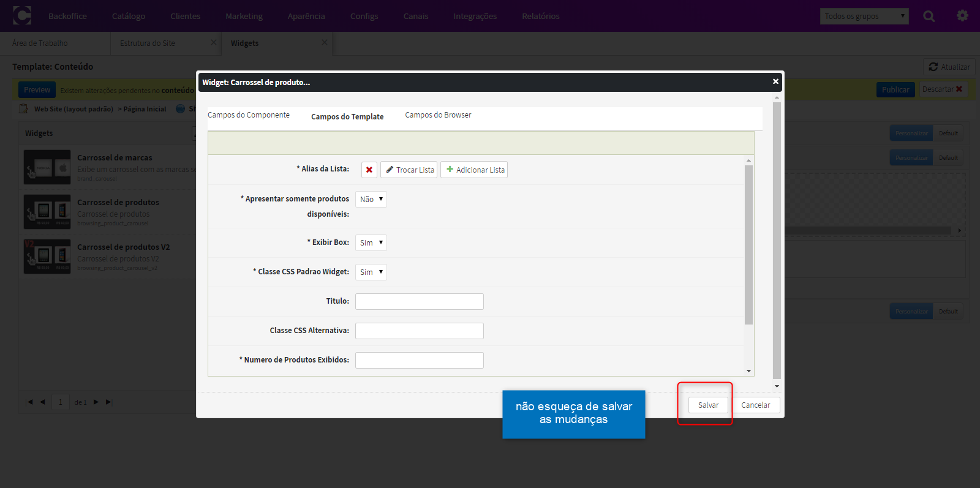Select Carrossel de produtos widget thumbnail
This screenshot has width=980, height=488.
click(47, 212)
